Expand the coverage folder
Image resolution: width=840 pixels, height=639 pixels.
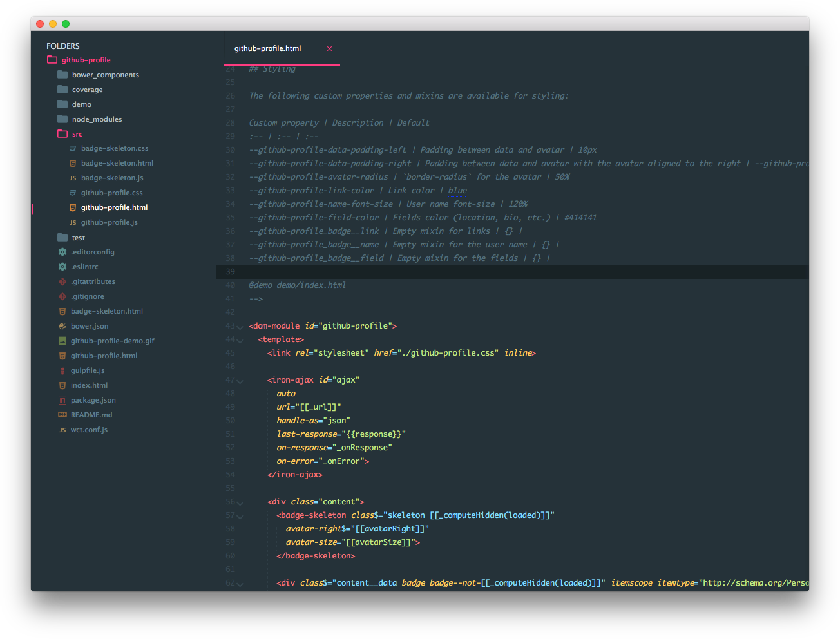point(88,90)
